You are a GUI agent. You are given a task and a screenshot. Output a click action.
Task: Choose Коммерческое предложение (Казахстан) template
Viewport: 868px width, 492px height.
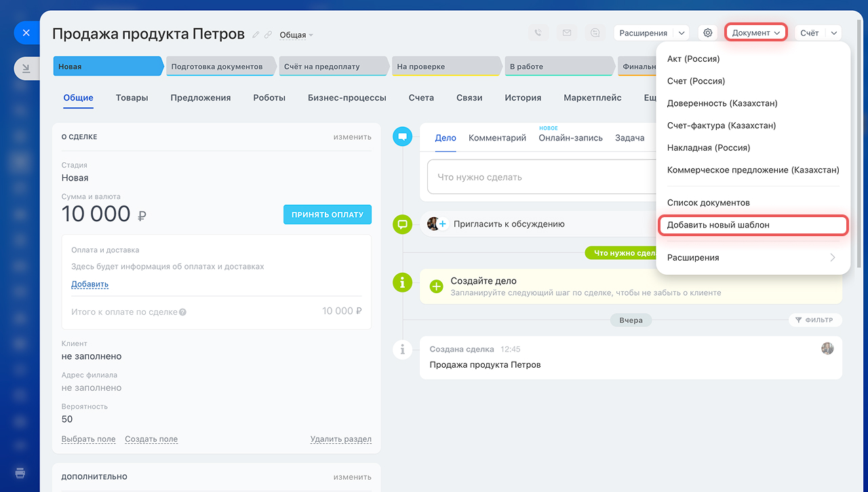click(x=753, y=170)
